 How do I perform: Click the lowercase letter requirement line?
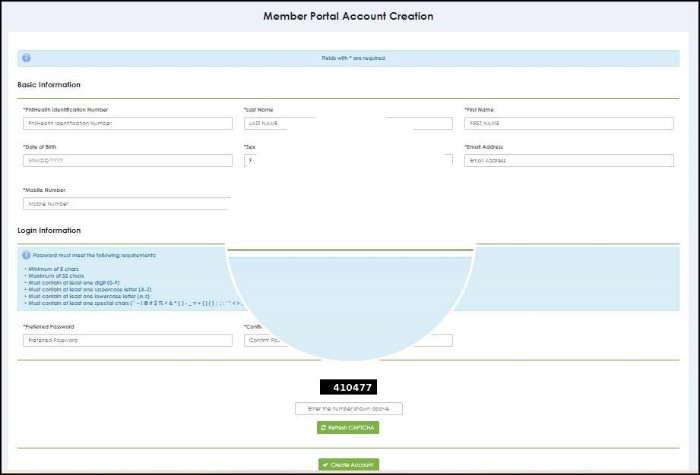click(x=89, y=296)
